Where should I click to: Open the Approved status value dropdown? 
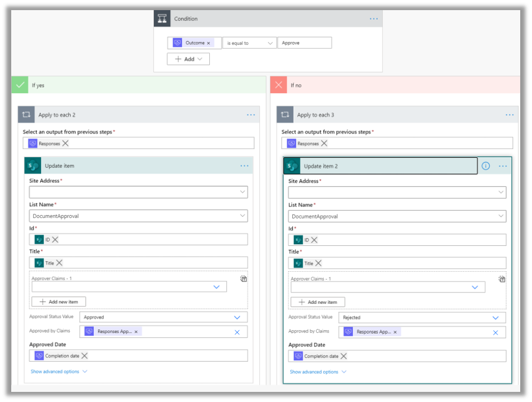pyautogui.click(x=237, y=317)
